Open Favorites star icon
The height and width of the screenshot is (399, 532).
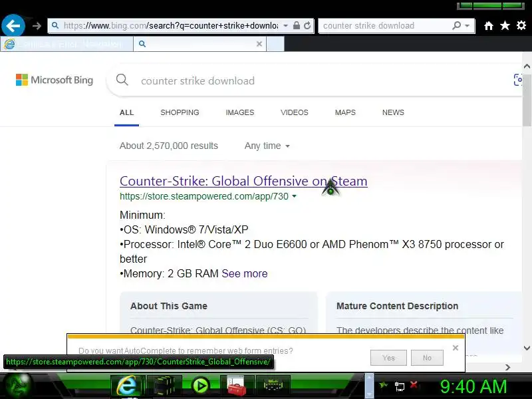(505, 25)
